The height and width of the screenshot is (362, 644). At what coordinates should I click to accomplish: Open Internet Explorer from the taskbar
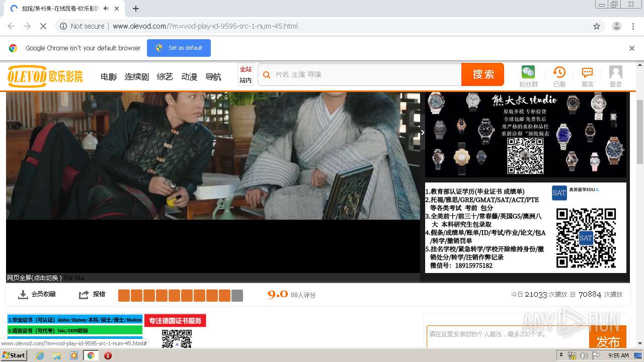[40, 355]
